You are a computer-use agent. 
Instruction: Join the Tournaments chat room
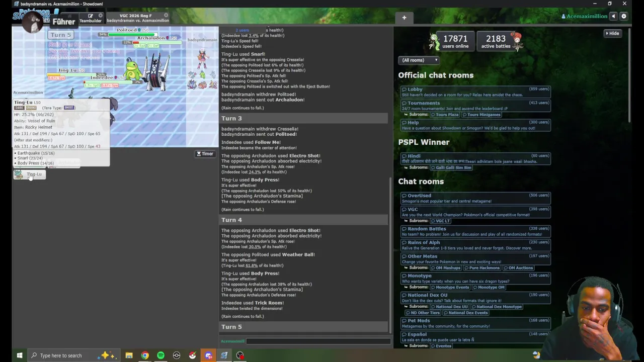click(475, 106)
